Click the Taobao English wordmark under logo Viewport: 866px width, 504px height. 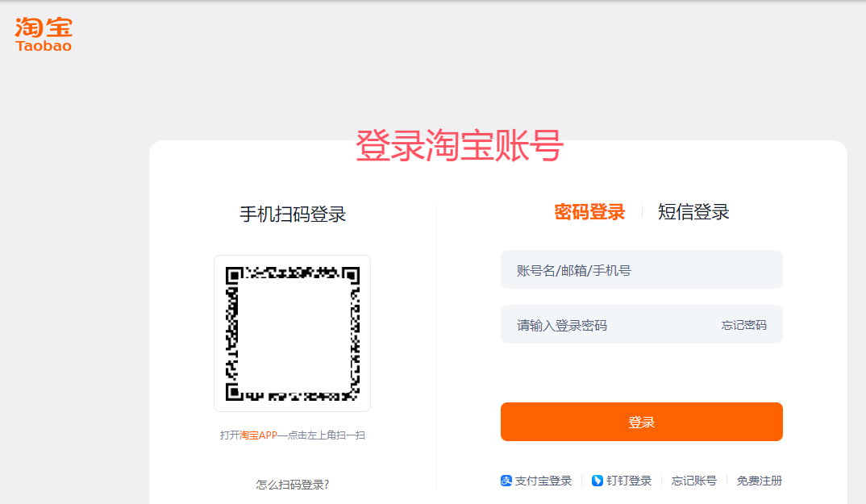tap(44, 46)
